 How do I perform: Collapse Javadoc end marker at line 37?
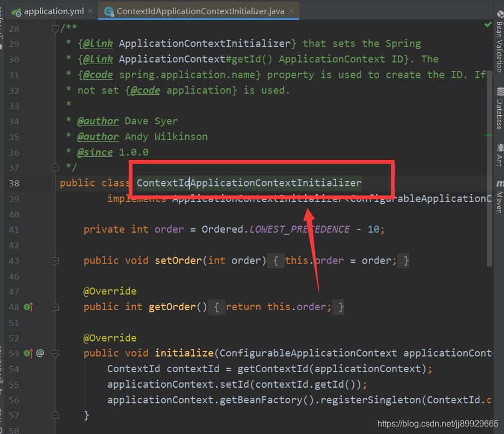tap(55, 167)
